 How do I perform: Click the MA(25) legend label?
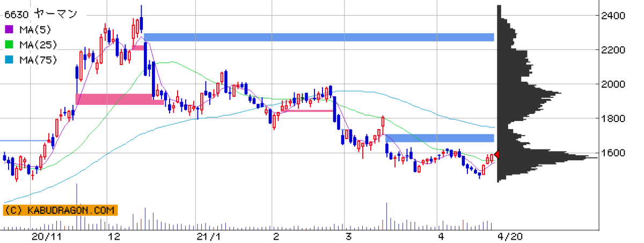pyautogui.click(x=38, y=44)
